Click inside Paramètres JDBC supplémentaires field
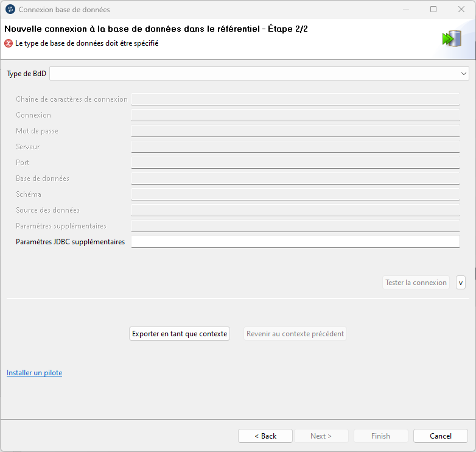Viewport: 476px width, 452px height. click(295, 242)
